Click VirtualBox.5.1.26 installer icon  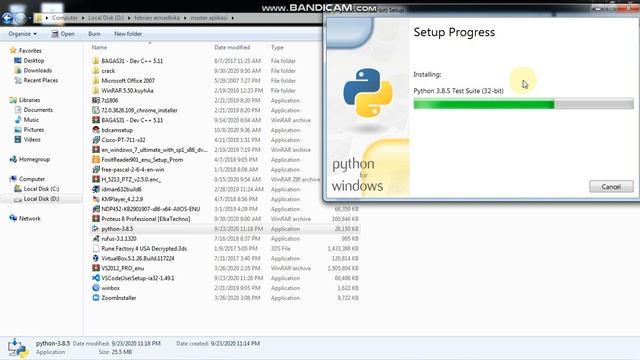[x=96, y=258]
